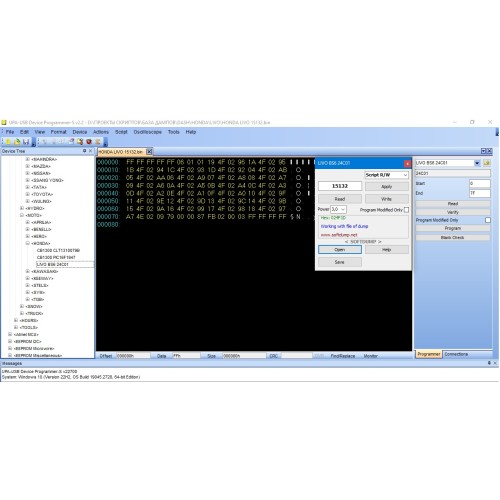Click the Open button in script dialog
Image resolution: width=500 pixels, height=500 pixels.
click(340, 250)
